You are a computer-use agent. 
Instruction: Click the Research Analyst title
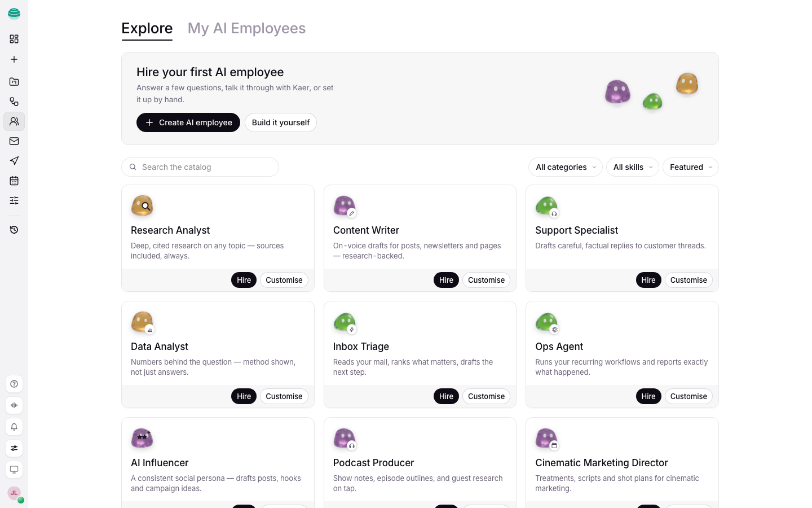point(170,230)
